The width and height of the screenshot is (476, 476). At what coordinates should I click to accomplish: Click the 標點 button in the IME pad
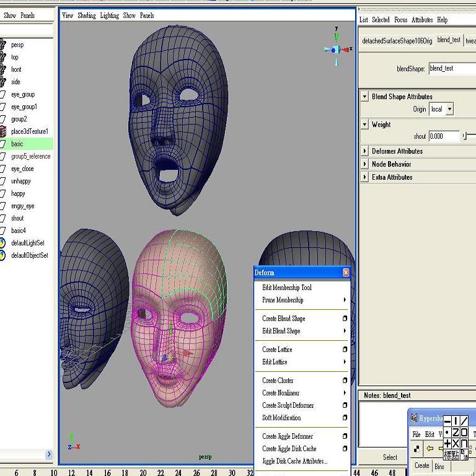(451, 454)
